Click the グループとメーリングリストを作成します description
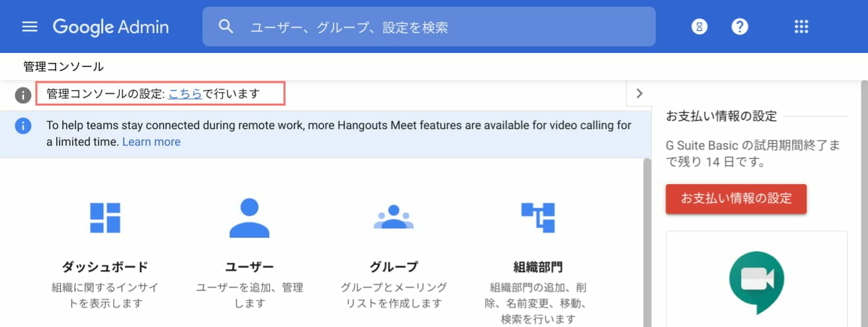This screenshot has height=327, width=868. (394, 295)
